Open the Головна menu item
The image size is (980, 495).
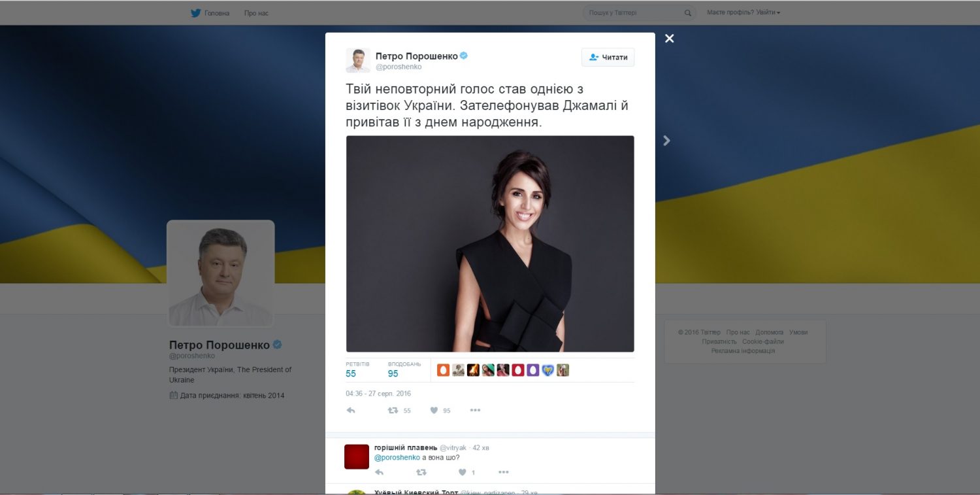point(217,13)
